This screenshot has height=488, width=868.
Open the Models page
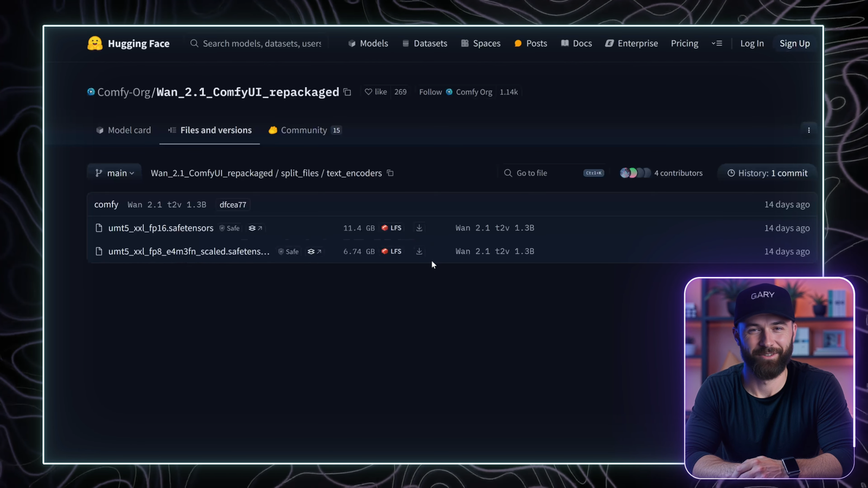pyautogui.click(x=368, y=43)
